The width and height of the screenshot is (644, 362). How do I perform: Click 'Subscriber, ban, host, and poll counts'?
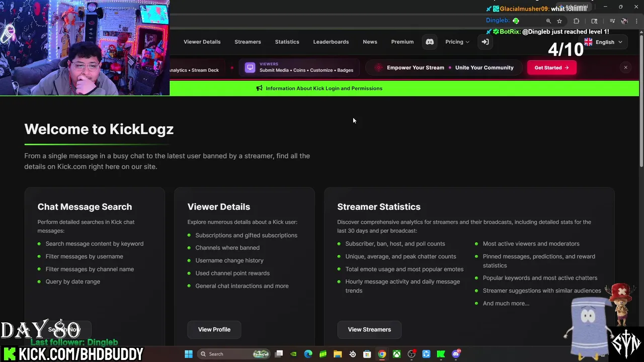point(395,244)
